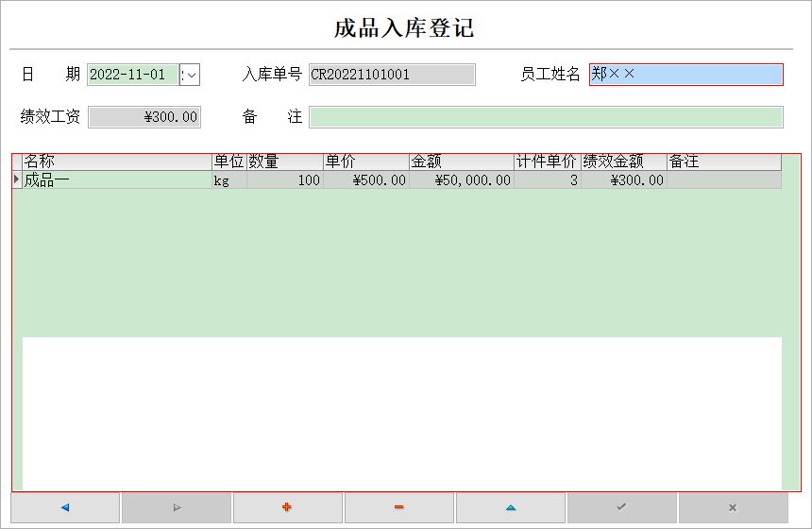Select the unit price cell ¥500.00

click(x=366, y=179)
